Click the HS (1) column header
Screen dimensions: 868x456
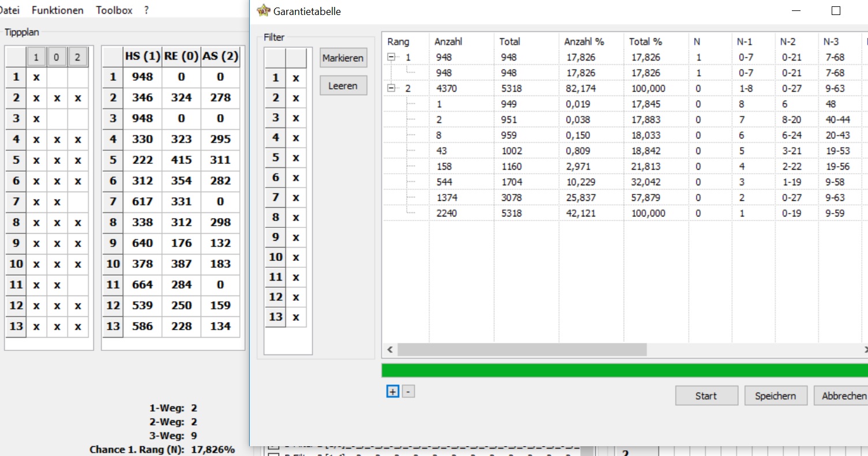pos(142,57)
